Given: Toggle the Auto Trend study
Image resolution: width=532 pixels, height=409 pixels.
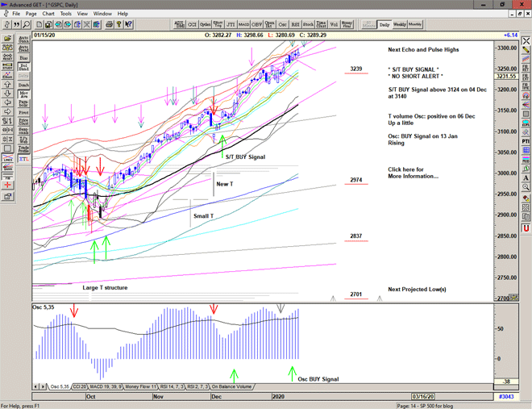Looking at the screenshot, I should 23,48.
